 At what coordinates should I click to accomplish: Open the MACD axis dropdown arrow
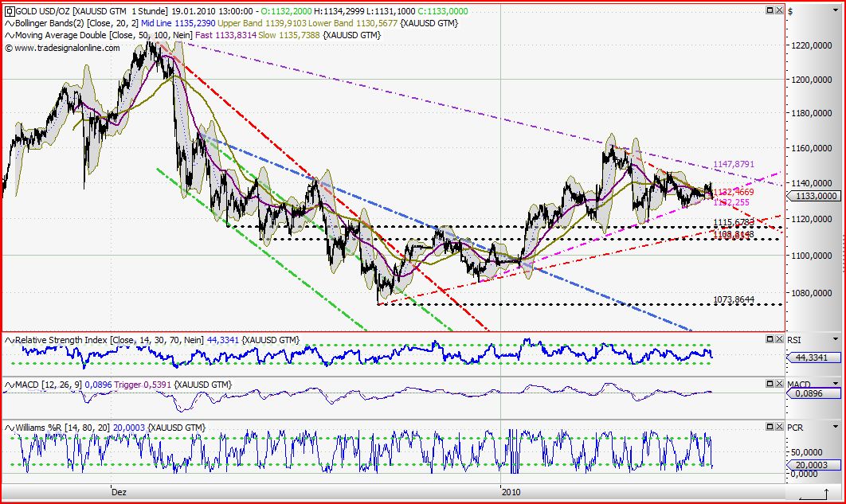tap(837, 385)
